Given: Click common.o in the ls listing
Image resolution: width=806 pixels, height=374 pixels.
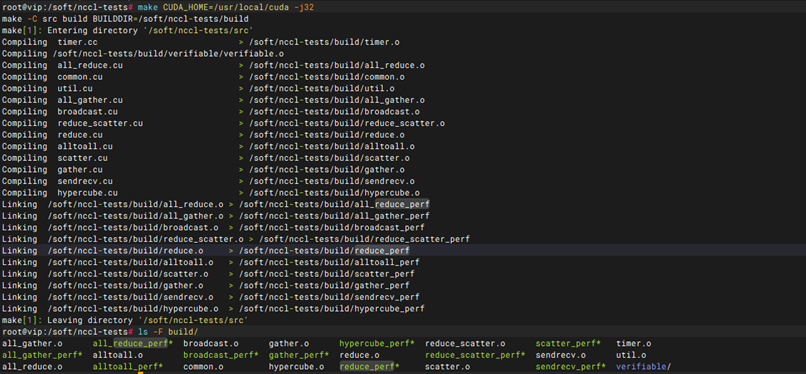Looking at the screenshot, I should (204, 367).
